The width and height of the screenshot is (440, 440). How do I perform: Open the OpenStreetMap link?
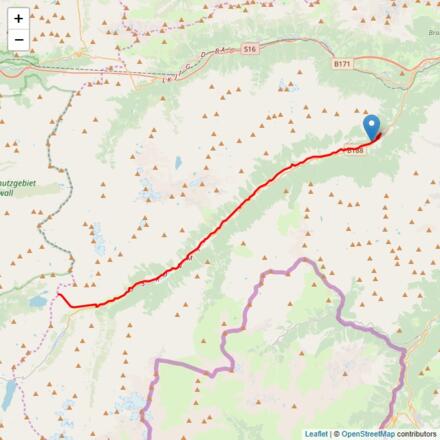pyautogui.click(x=368, y=434)
